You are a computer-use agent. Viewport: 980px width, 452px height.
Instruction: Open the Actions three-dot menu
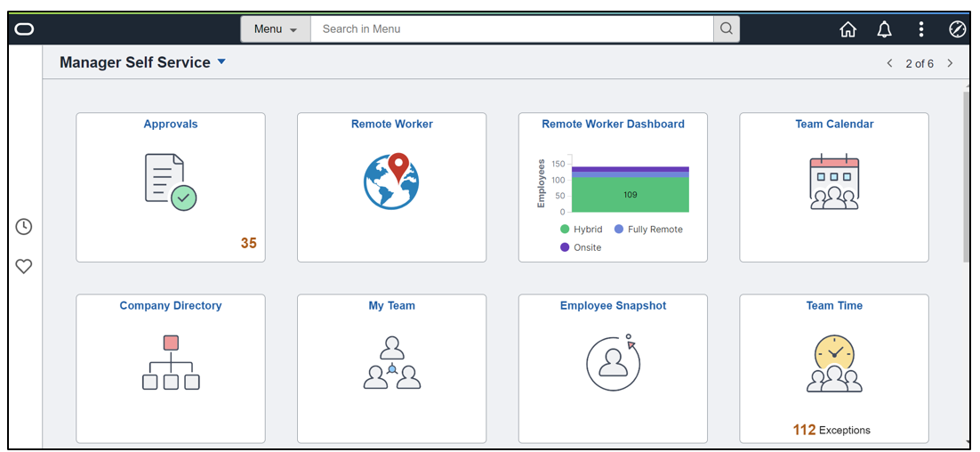click(x=920, y=29)
